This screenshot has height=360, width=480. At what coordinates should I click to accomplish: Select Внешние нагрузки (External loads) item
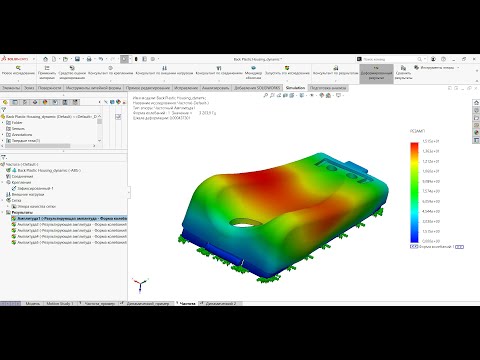pyautogui.click(x=25, y=194)
